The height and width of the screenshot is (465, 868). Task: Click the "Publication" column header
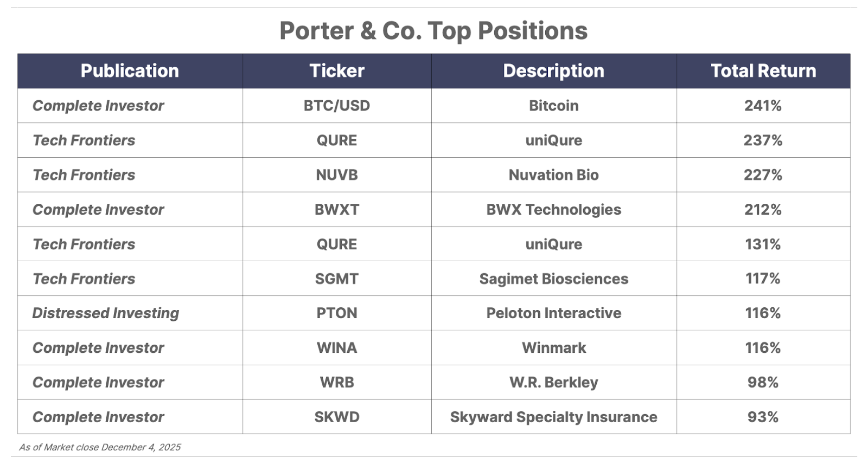(130, 71)
